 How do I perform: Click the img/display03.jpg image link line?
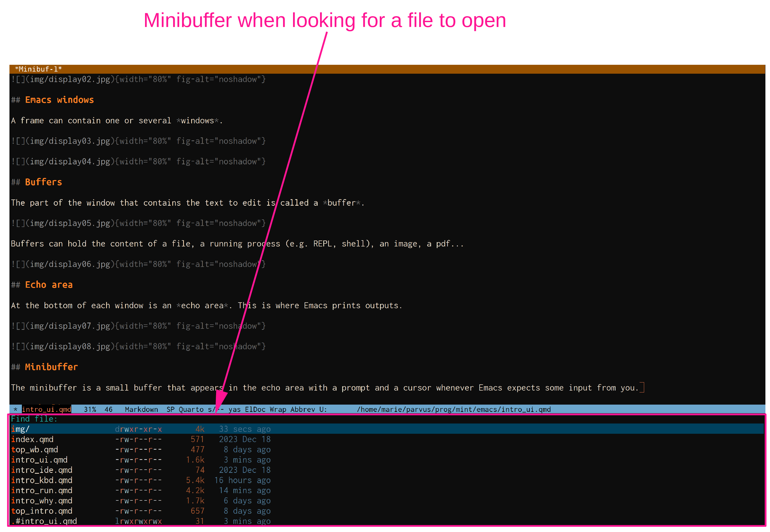point(138,141)
